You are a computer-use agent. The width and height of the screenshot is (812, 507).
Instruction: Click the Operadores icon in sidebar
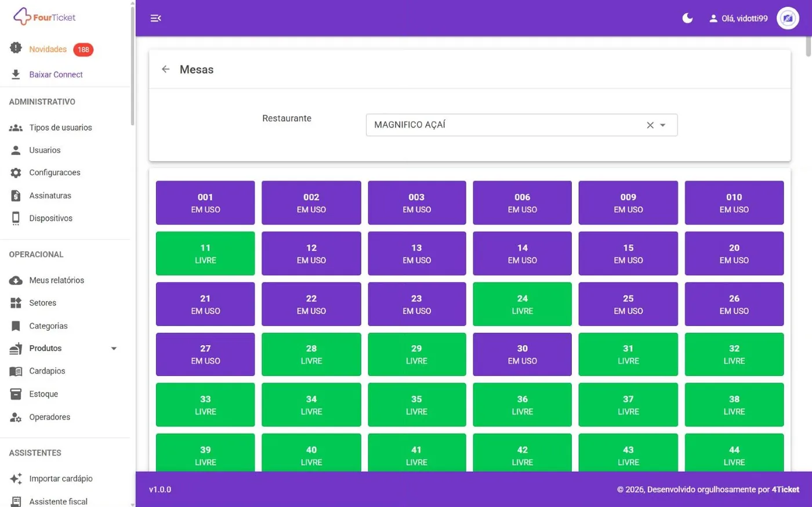pos(16,417)
